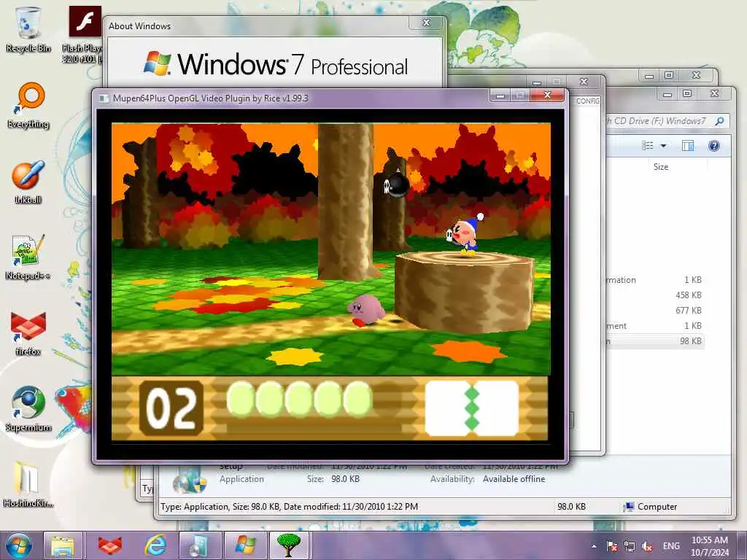Close the About Windows dialog
Image resolution: width=747 pixels, height=560 pixels.
coord(426,23)
